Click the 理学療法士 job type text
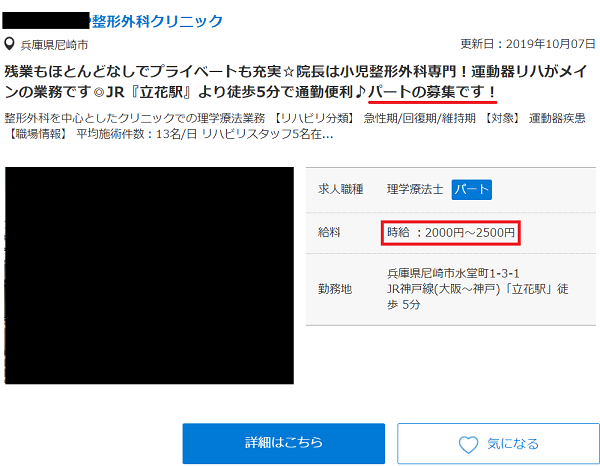This screenshot has width=600, height=466. 416,189
